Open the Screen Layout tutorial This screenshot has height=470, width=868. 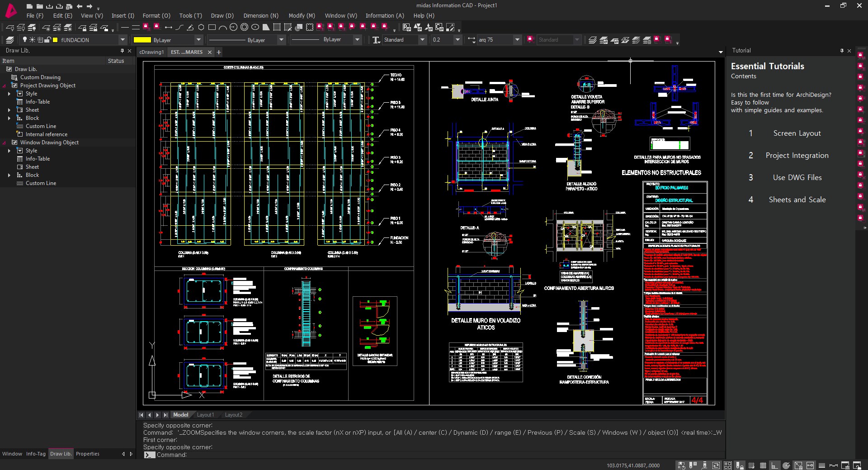pos(797,133)
